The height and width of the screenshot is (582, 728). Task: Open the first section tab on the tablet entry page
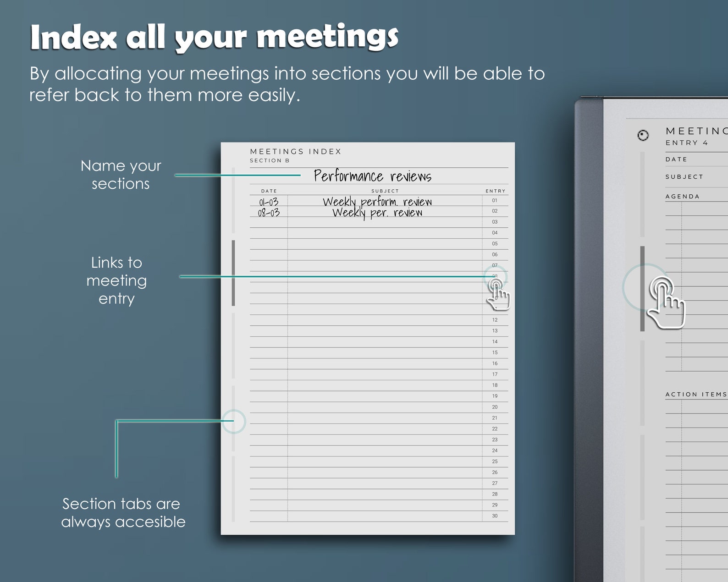coord(642,195)
